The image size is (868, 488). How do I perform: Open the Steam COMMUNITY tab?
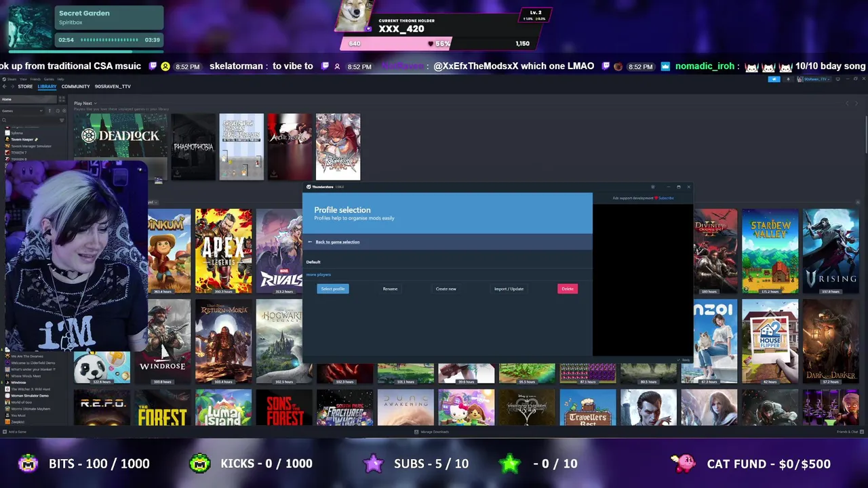point(75,87)
